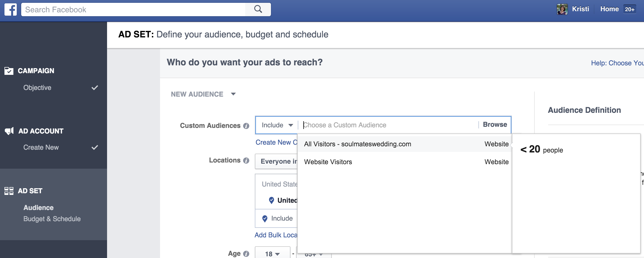Viewport: 644px width, 258px height.
Task: Click the Locations info tooltip icon
Action: (246, 161)
